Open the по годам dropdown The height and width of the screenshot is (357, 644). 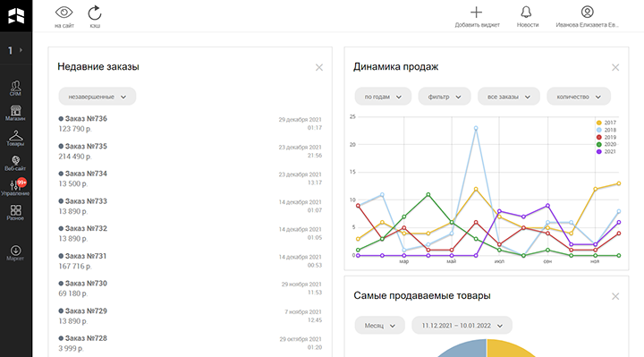tap(383, 97)
